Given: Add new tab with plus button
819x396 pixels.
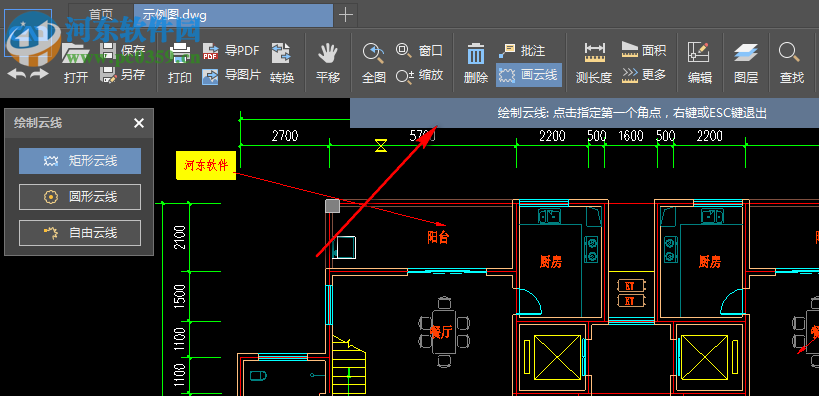Looking at the screenshot, I should (x=346, y=15).
